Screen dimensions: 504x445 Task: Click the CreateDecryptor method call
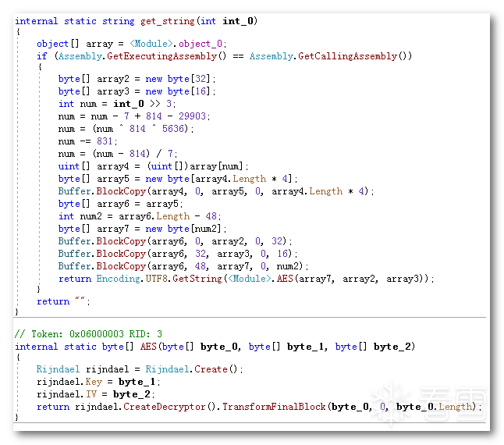(165, 407)
